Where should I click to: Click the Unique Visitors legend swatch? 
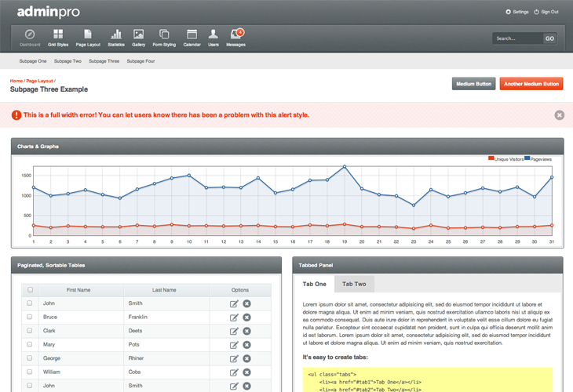pos(491,158)
